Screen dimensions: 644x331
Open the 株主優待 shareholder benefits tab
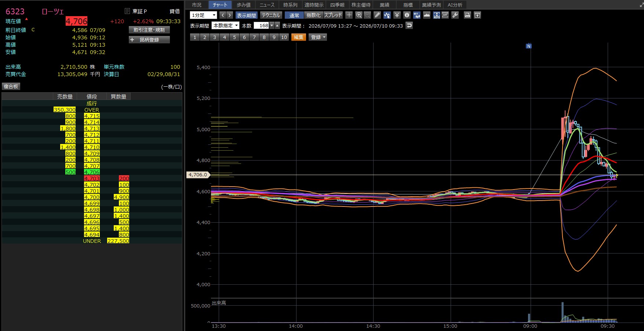point(361,5)
